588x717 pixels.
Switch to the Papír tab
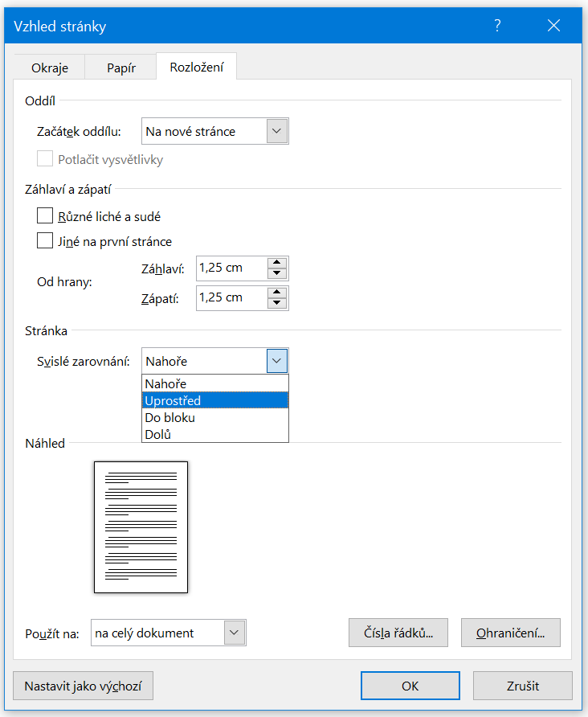point(120,68)
